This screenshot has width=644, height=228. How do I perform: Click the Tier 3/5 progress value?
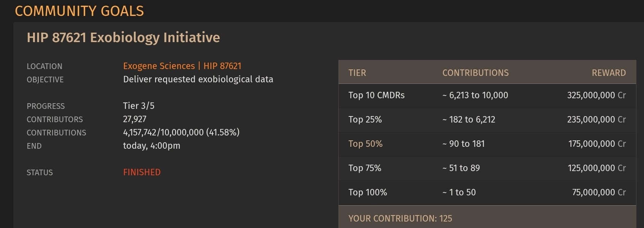(x=139, y=106)
